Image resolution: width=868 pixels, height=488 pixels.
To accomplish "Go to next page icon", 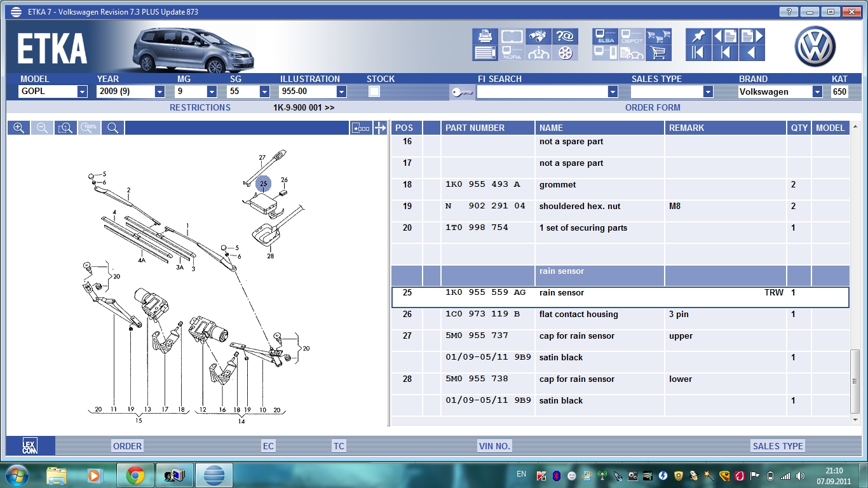I will tap(752, 36).
